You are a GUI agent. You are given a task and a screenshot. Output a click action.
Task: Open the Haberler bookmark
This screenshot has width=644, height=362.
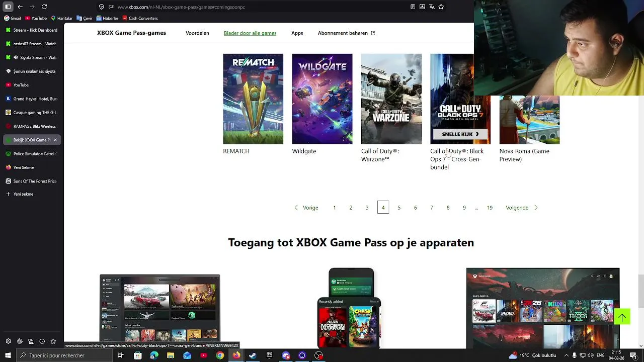107,19
